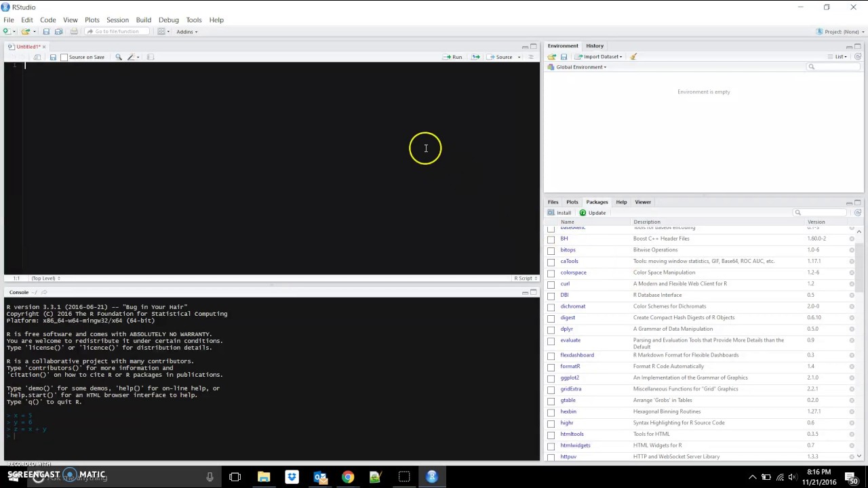Load ggplot2 by ticking its checkbox

tap(551, 378)
